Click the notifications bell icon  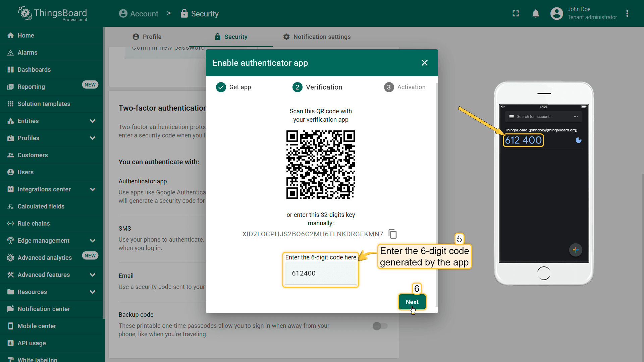[536, 14]
